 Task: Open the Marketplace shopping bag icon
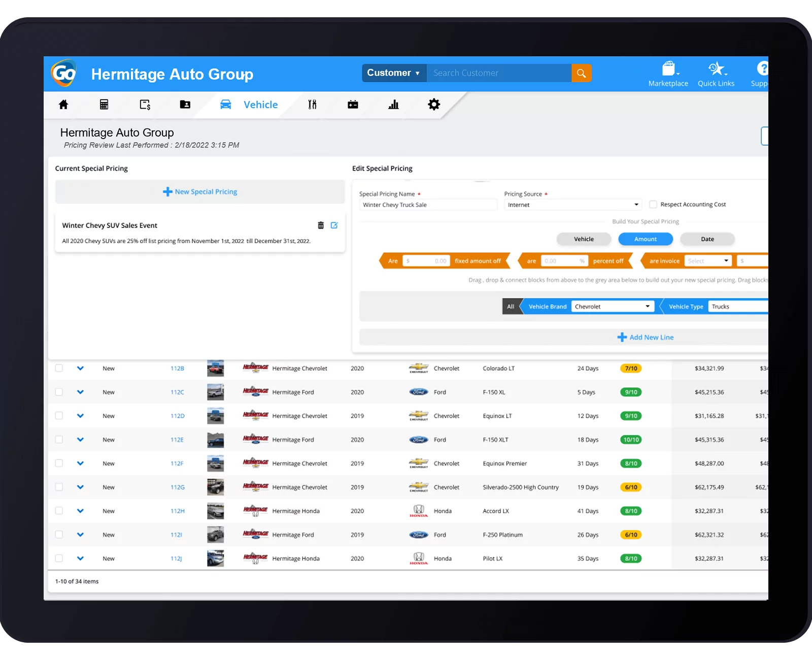(668, 69)
